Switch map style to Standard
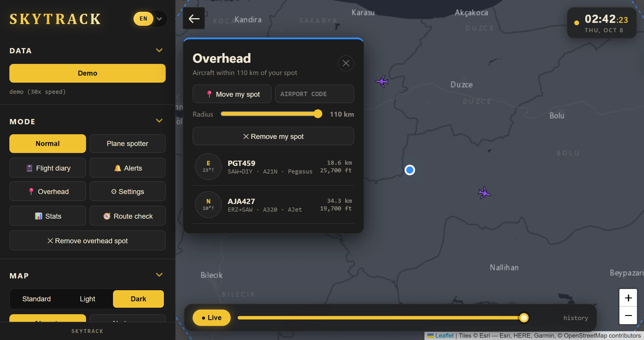Screen dimensions: 644x340 pos(37,299)
